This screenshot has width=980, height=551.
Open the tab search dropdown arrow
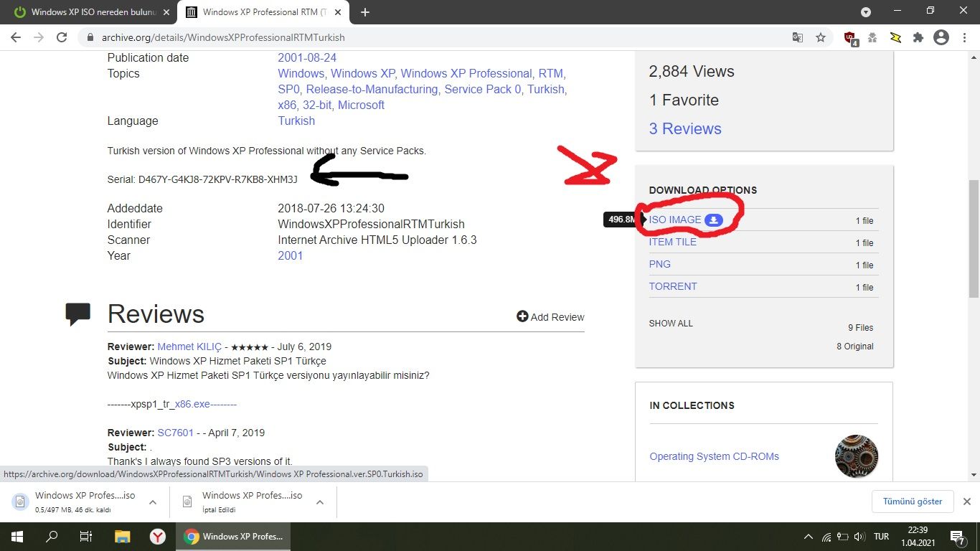866,12
